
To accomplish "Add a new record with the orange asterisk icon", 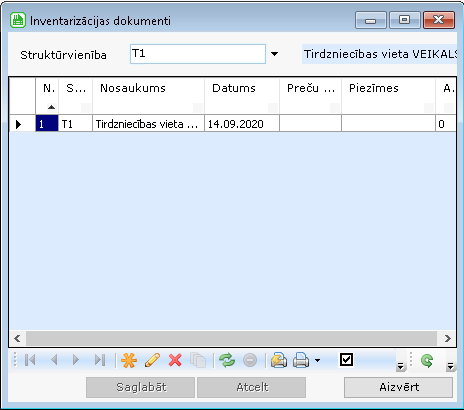I will 129,360.
